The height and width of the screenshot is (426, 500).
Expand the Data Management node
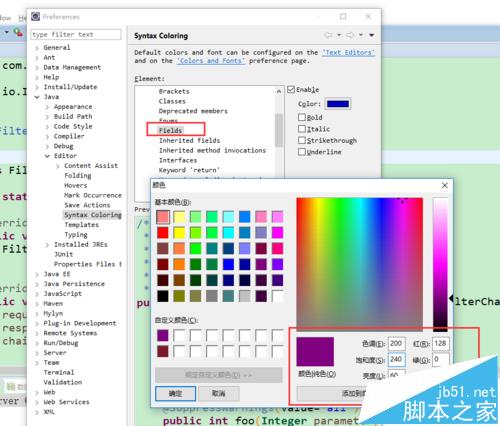[x=37, y=68]
